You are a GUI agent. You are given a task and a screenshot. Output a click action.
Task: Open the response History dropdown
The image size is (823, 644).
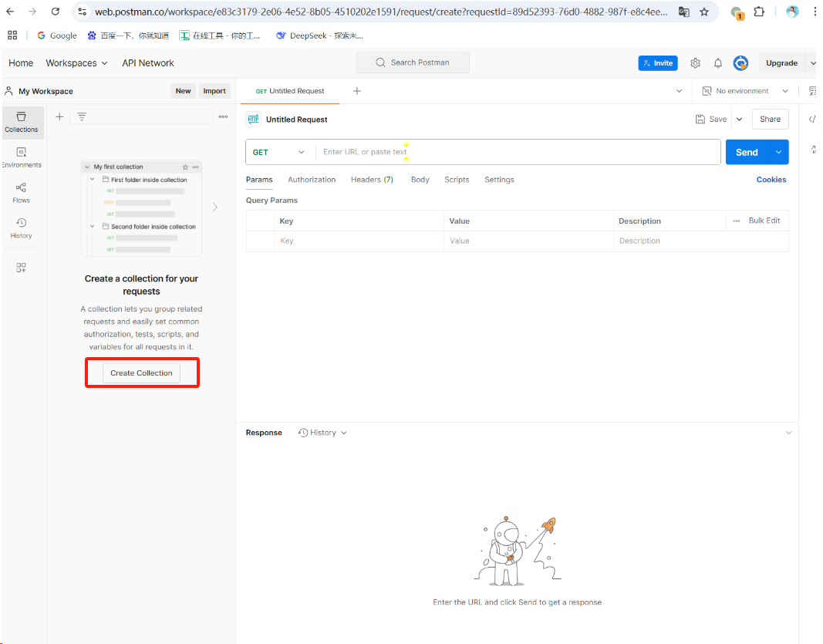click(322, 433)
